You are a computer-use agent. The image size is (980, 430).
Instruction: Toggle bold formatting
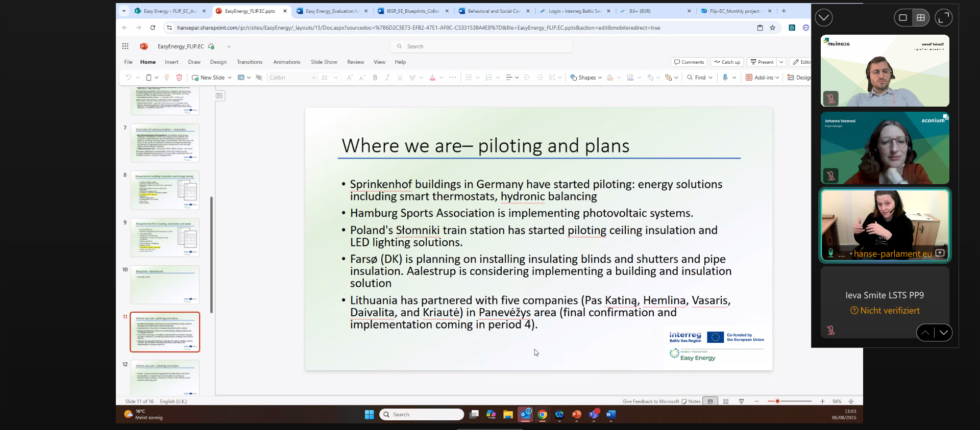tap(375, 78)
